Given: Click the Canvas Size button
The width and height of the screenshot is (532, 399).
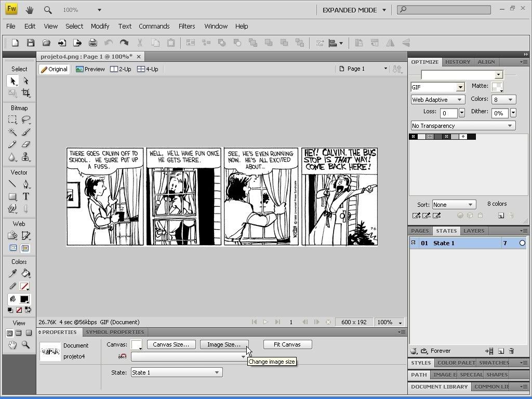Looking at the screenshot, I should click(x=171, y=344).
